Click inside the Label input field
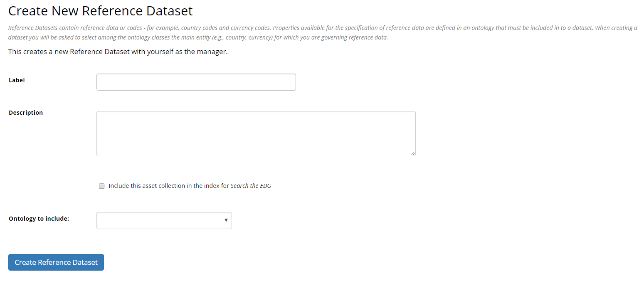This screenshot has height=281, width=644. (195, 82)
